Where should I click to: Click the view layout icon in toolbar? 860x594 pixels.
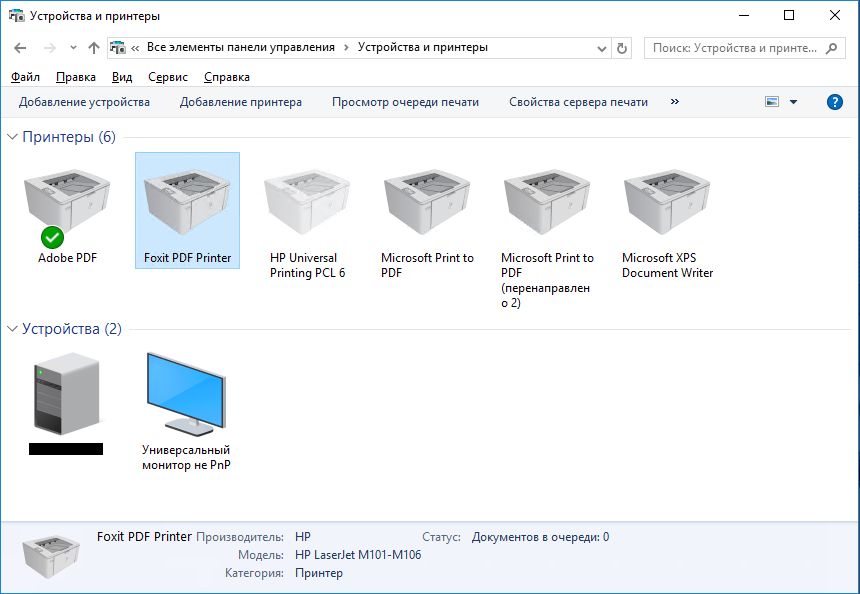pyautogui.click(x=772, y=102)
